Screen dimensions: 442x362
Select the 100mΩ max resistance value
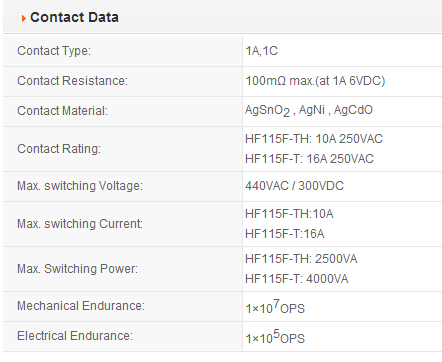315,81
